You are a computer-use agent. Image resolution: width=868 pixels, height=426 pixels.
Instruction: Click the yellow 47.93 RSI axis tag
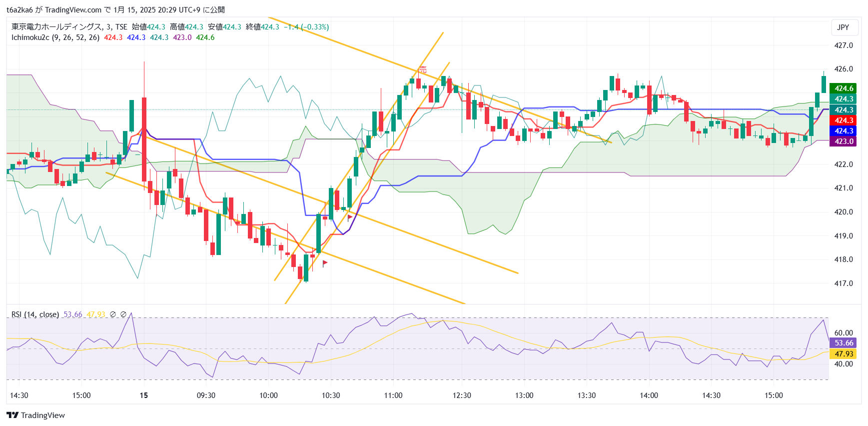844,354
